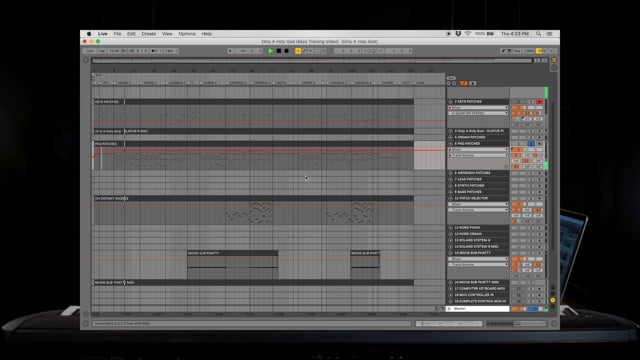Viewport: 640px width, 360px height.
Task: Click the Tap tempo button
Action: (x=102, y=51)
